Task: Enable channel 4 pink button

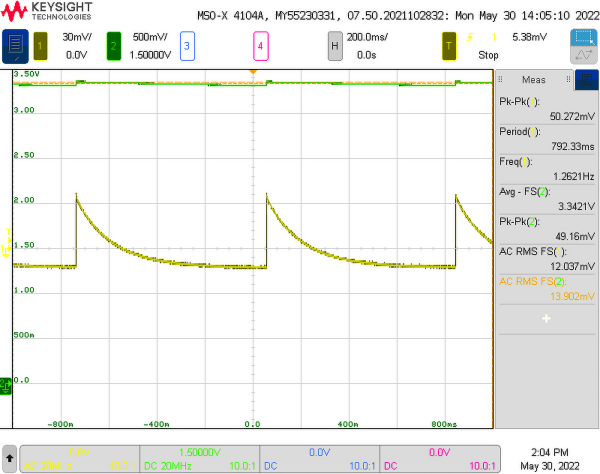Action: 260,46
